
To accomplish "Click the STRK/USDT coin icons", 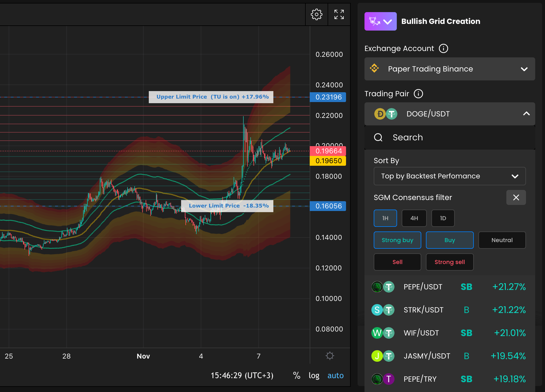I will 383,310.
